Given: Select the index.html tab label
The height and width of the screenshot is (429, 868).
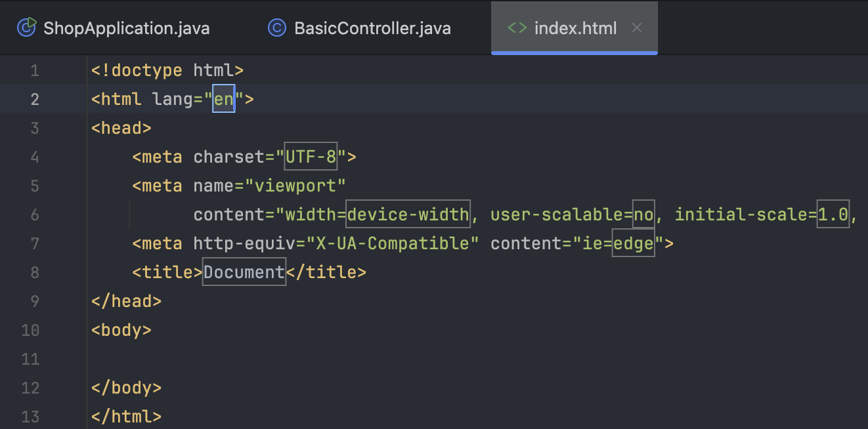Looking at the screenshot, I should pos(575,28).
